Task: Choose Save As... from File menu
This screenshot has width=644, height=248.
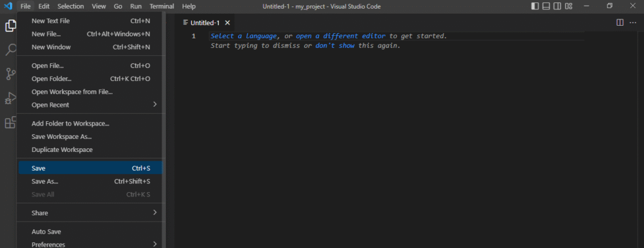Action: [x=91, y=181]
